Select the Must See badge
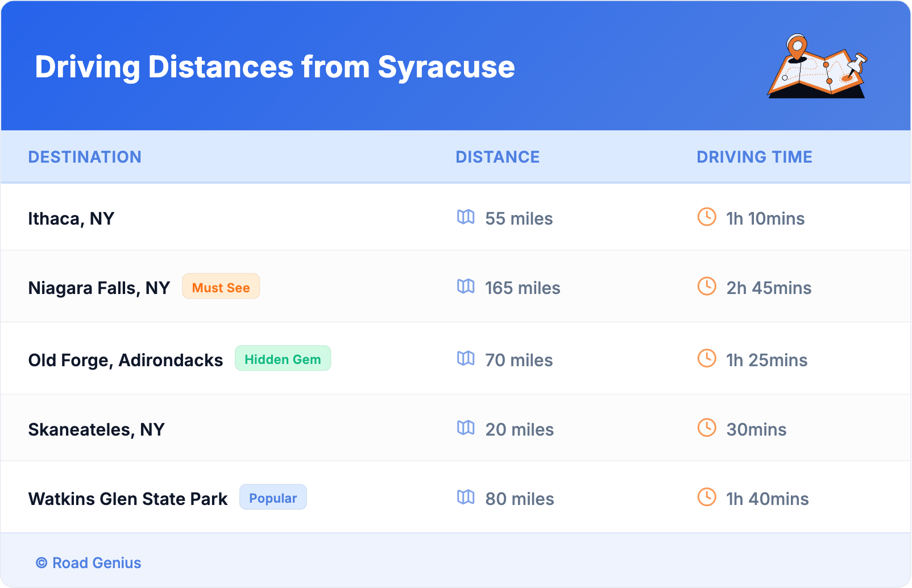The image size is (912, 588). coord(221,287)
